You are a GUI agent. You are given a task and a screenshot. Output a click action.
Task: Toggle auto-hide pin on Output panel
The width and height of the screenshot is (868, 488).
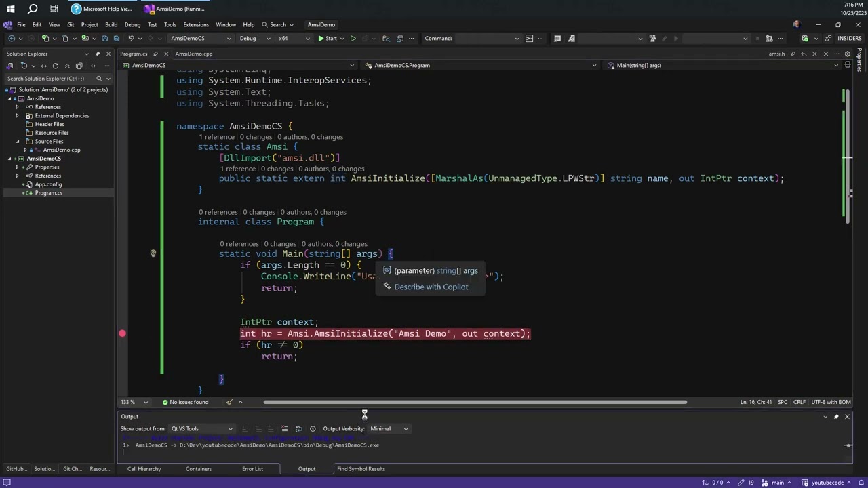(x=836, y=416)
